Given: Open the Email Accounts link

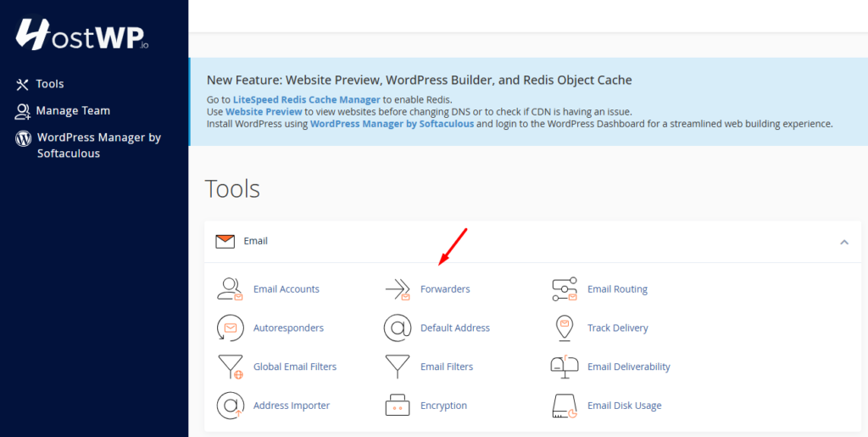Looking at the screenshot, I should tap(287, 289).
